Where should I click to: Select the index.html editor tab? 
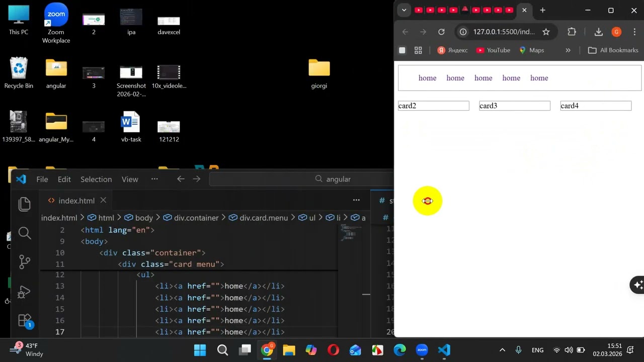coord(76,201)
